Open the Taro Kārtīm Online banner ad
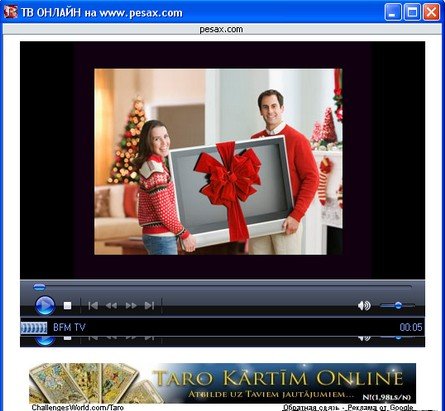 (x=222, y=383)
